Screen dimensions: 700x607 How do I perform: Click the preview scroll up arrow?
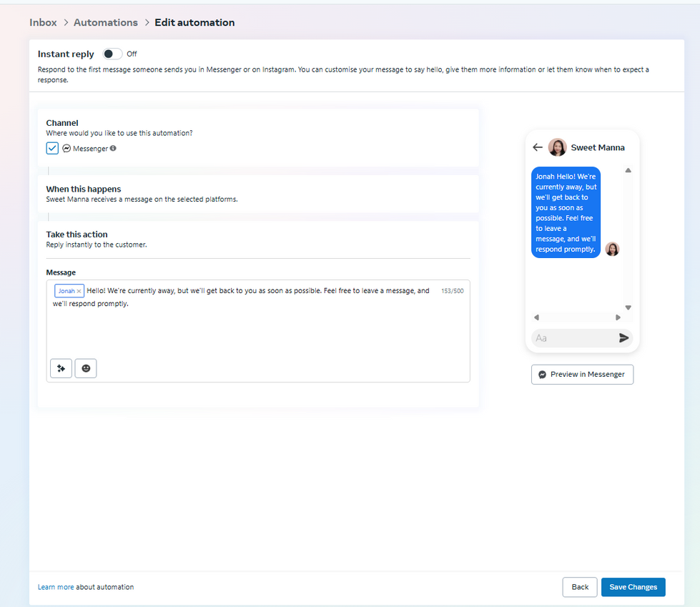(628, 170)
